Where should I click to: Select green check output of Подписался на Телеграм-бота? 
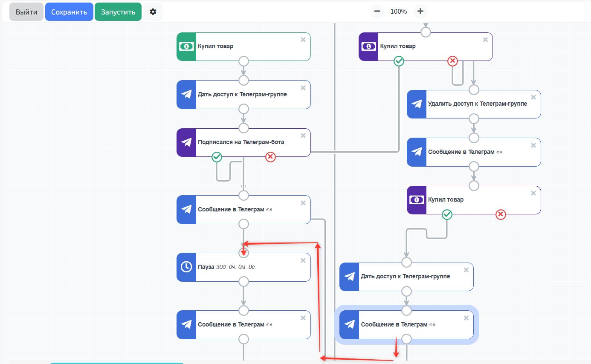click(217, 157)
